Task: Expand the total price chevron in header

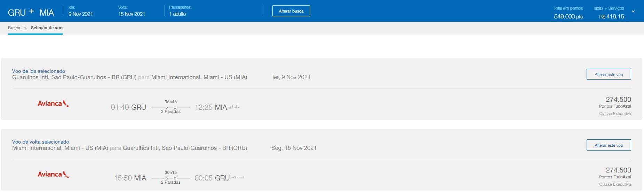Action: pos(633,11)
